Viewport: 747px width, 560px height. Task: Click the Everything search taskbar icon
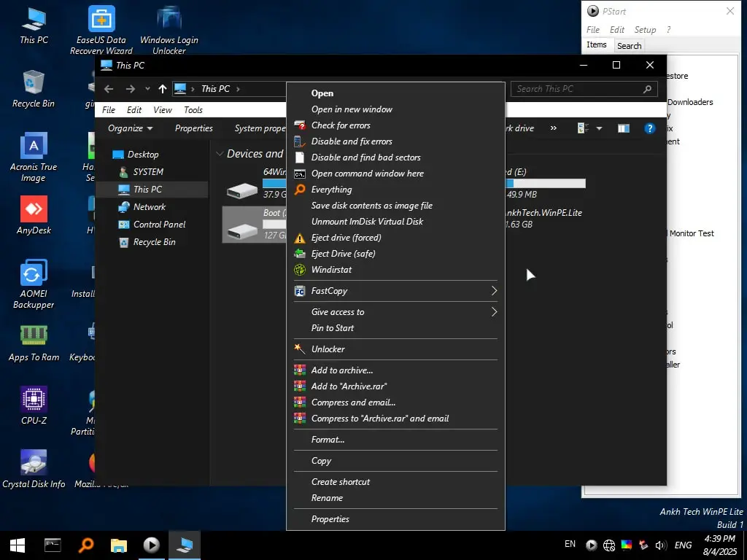[86, 545]
